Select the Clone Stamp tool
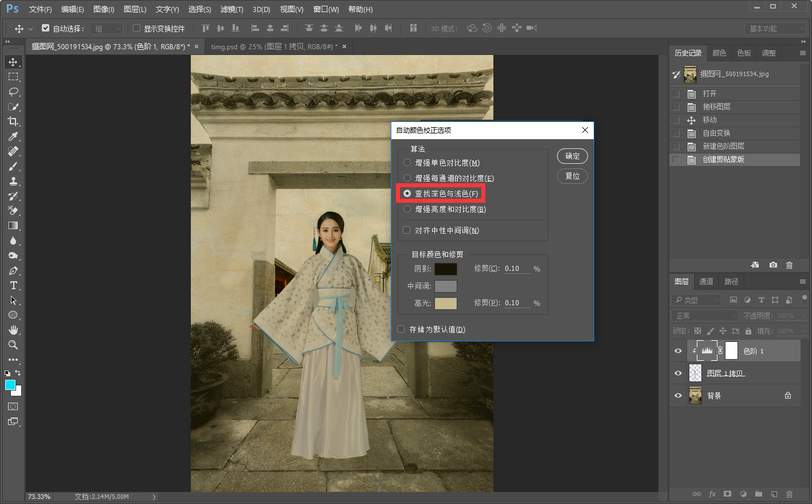The width and height of the screenshot is (812, 504). pos(13,181)
